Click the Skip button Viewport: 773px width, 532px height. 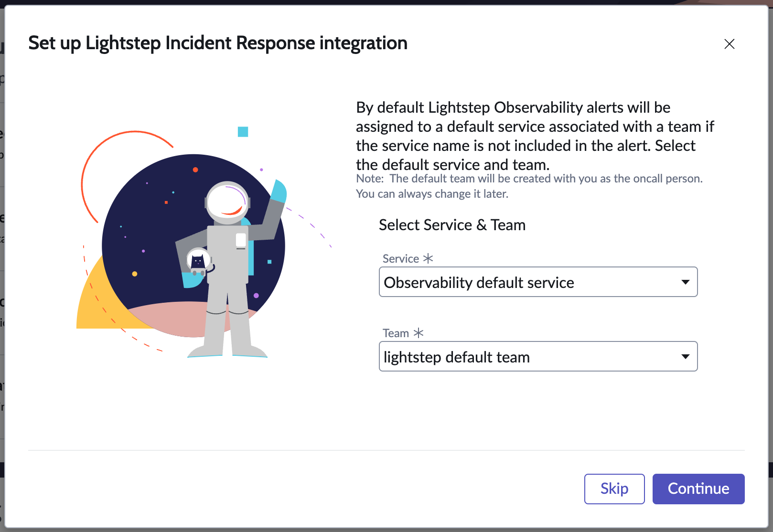coord(614,489)
